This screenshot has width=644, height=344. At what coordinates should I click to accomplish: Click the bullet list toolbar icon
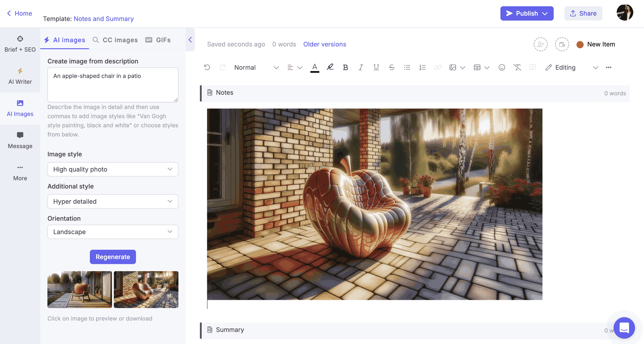pyautogui.click(x=407, y=67)
